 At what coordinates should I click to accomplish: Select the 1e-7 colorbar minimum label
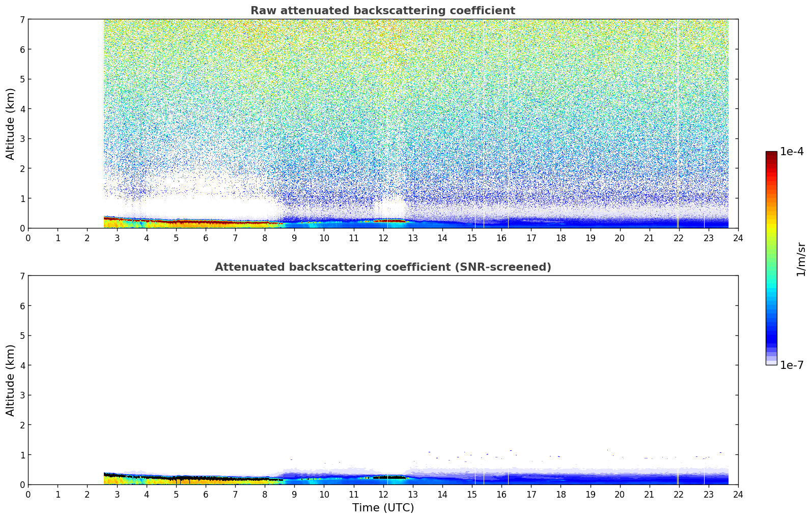(792, 365)
